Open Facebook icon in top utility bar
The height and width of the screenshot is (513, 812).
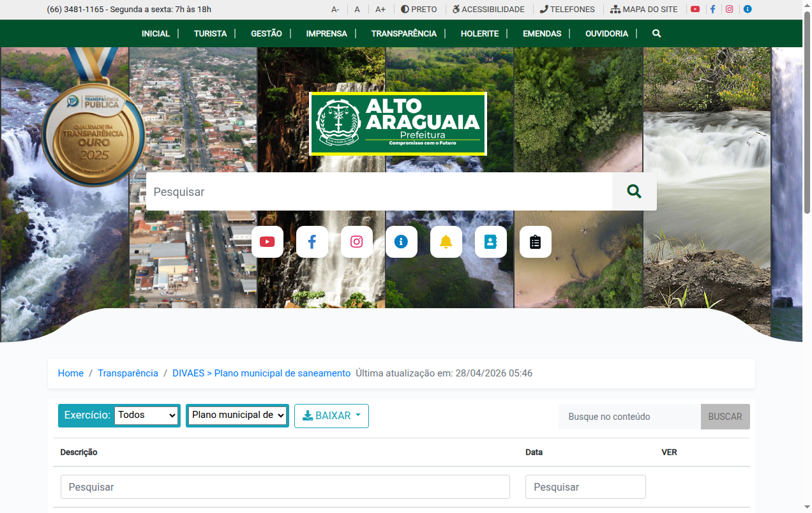(712, 10)
